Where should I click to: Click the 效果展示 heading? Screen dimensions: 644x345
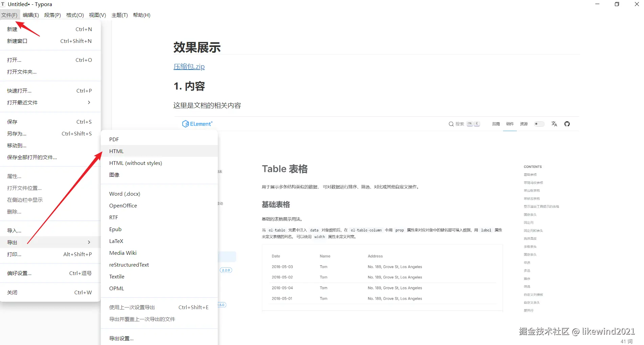197,47
